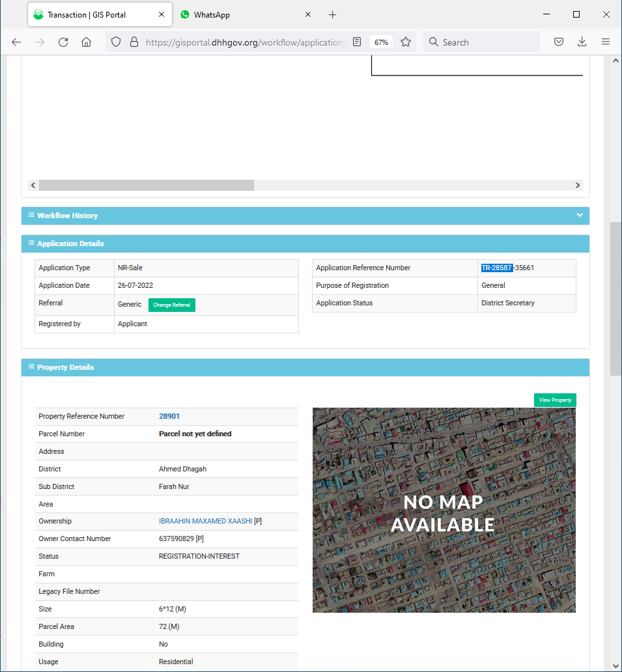Click the URL address field
Image resolution: width=622 pixels, height=672 pixels.
point(245,42)
